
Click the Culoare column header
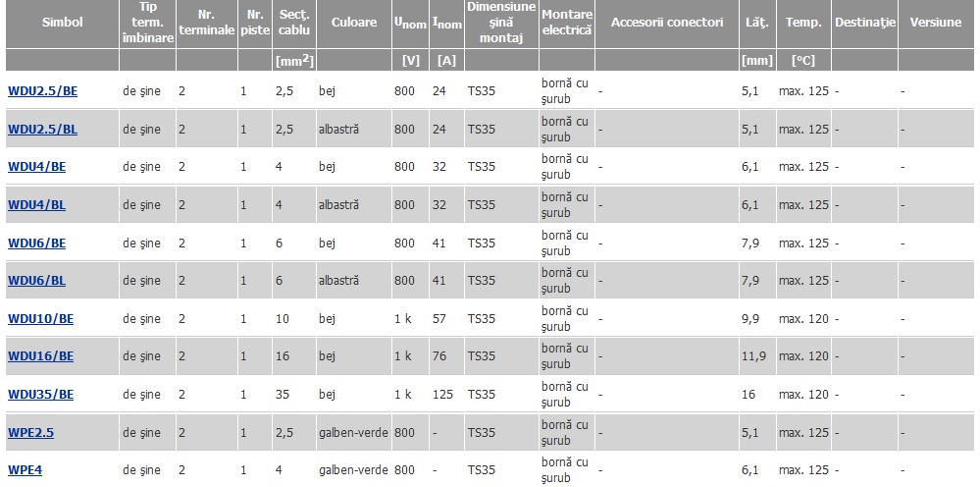354,24
